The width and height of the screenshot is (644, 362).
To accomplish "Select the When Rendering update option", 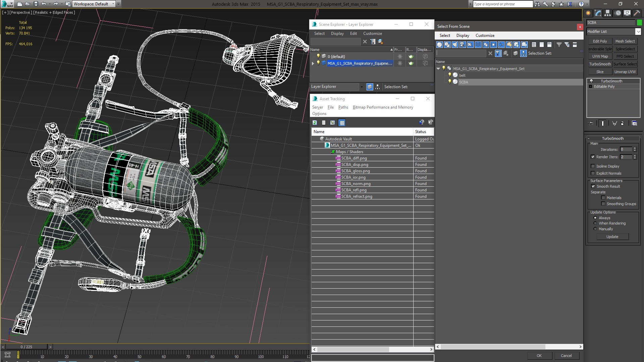I will (595, 223).
